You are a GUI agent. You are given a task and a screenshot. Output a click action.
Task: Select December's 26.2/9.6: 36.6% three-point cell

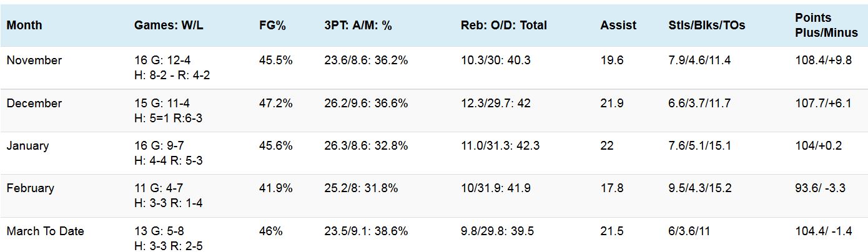[366, 104]
